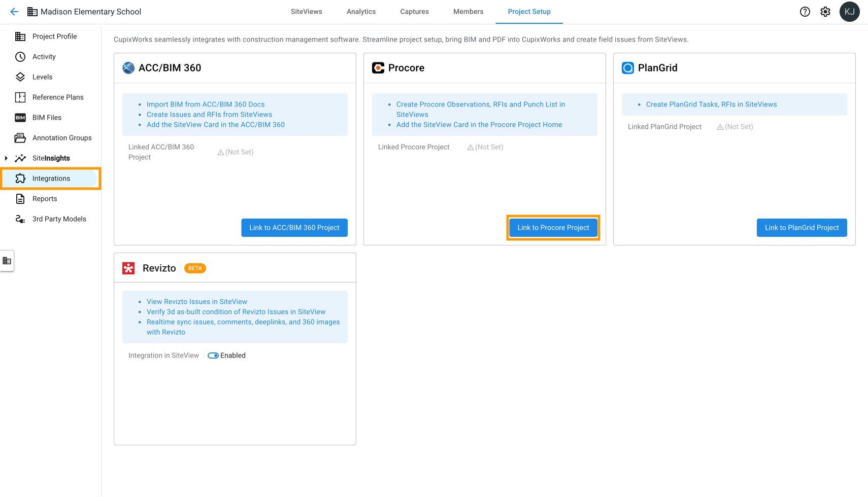
Task: Click the warning icon for Linked Procore Project
Action: (471, 147)
